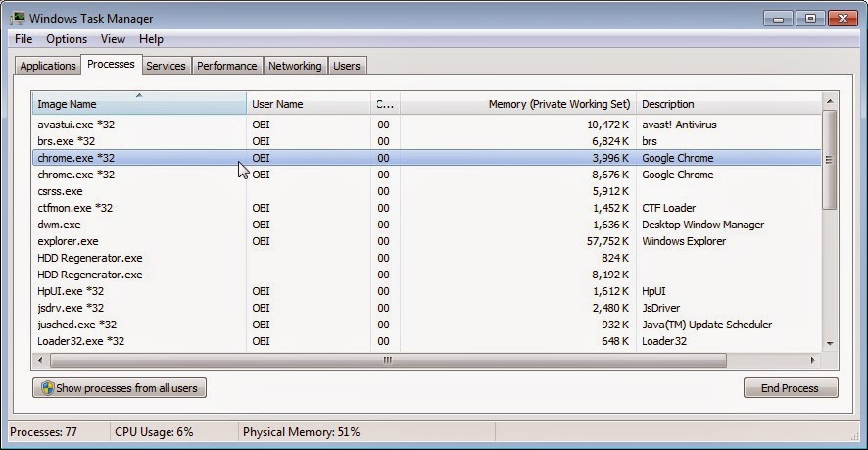Switch to the Services tab
This screenshot has width=868, height=450.
[x=166, y=66]
